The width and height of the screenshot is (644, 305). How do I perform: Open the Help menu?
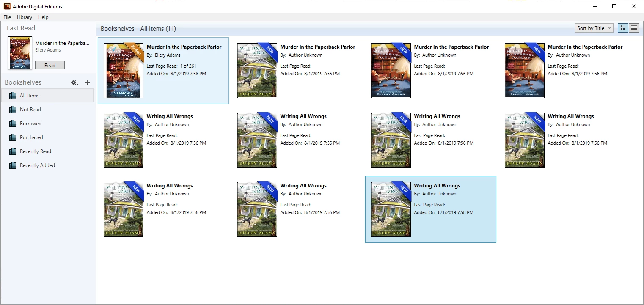43,17
